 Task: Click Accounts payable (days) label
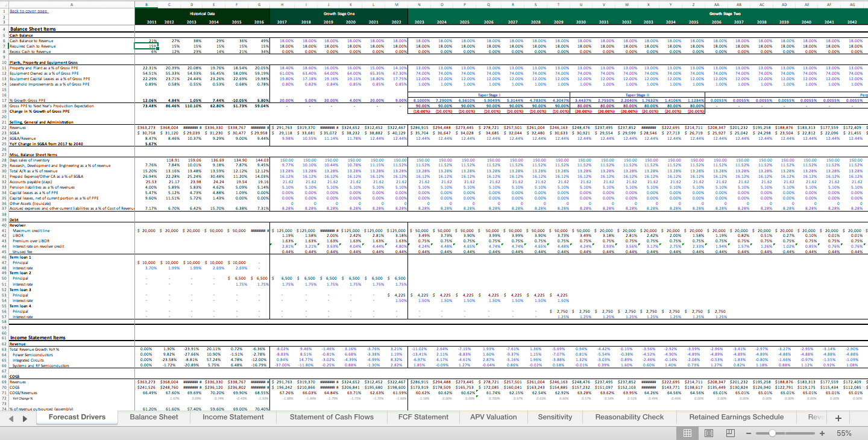point(29,181)
